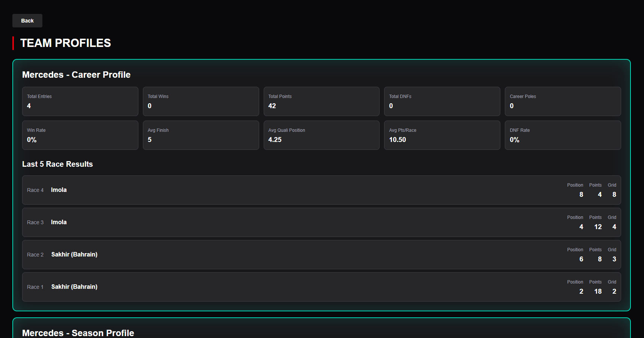Click the Race 4 label
644x338 pixels.
coord(35,190)
